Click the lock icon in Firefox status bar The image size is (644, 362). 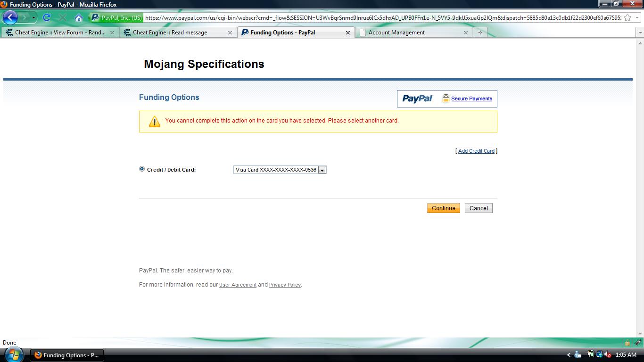pos(627,343)
